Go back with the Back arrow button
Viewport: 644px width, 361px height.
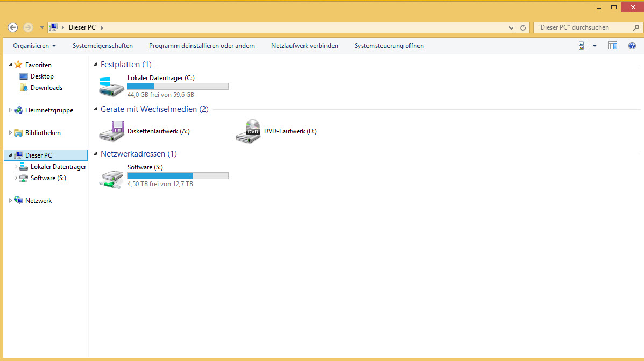click(13, 27)
